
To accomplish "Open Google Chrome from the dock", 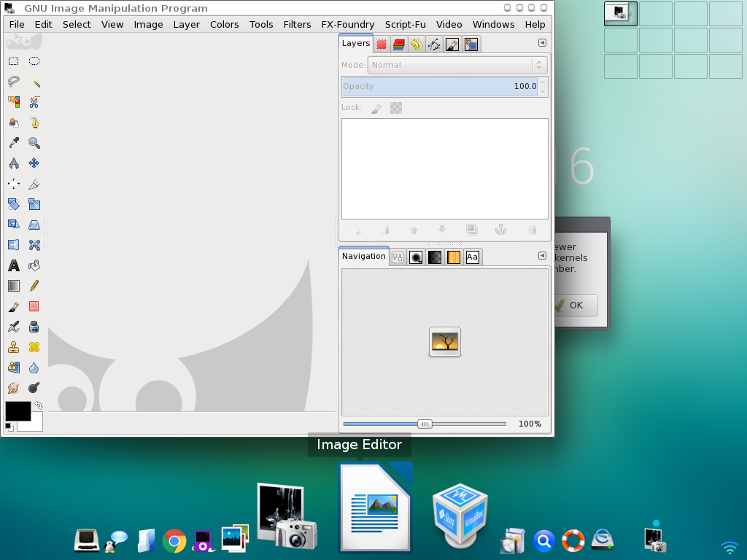I will click(174, 541).
